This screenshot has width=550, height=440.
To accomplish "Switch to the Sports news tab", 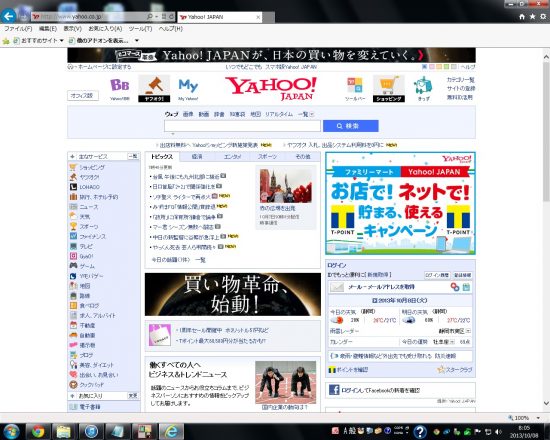I will pyautogui.click(x=267, y=156).
